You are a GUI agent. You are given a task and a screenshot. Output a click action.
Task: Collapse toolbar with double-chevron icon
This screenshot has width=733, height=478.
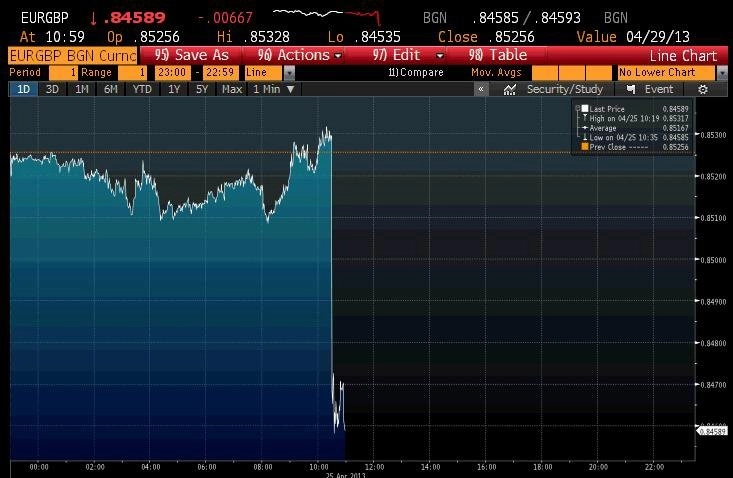coord(481,89)
